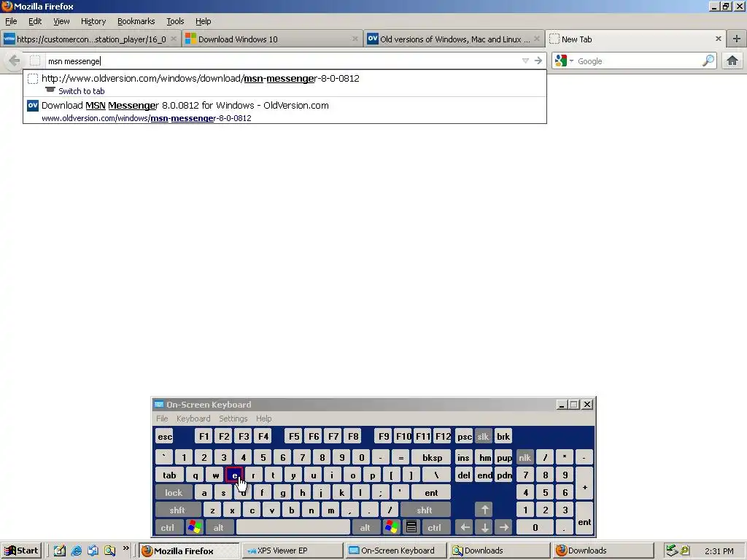Click the search magnifier icon in Google box

708,61
